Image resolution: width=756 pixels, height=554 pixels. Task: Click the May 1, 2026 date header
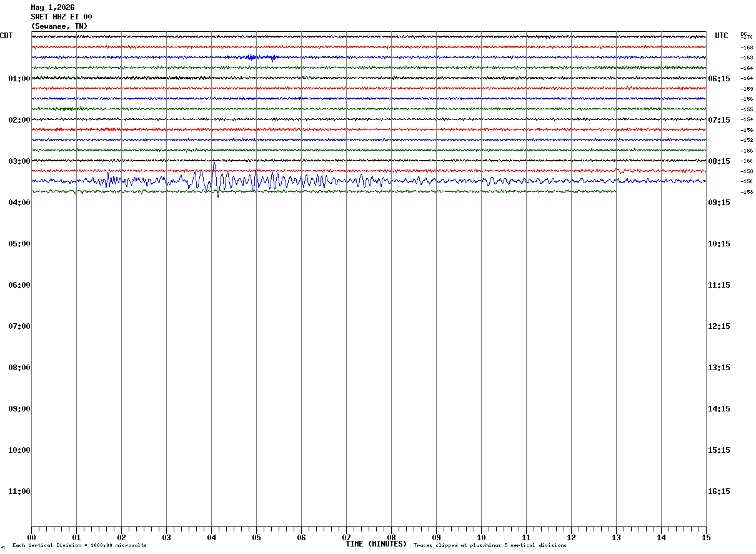[x=52, y=8]
